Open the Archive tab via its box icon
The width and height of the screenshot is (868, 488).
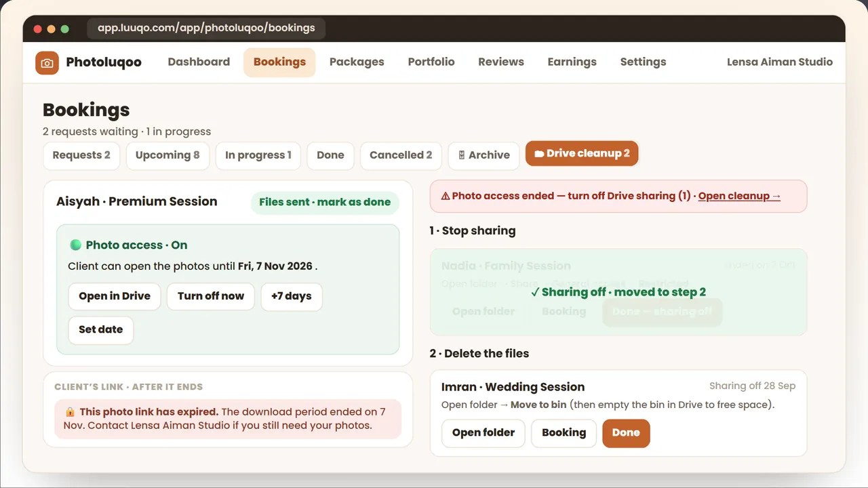click(x=462, y=155)
